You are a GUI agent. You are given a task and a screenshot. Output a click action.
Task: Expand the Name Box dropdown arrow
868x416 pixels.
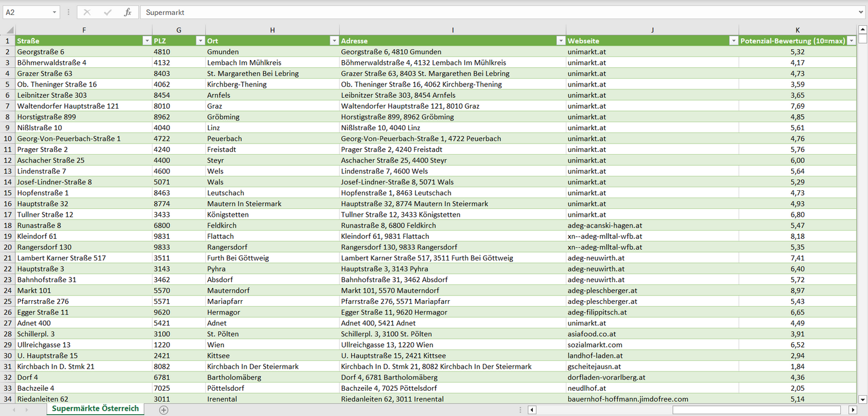[54, 12]
